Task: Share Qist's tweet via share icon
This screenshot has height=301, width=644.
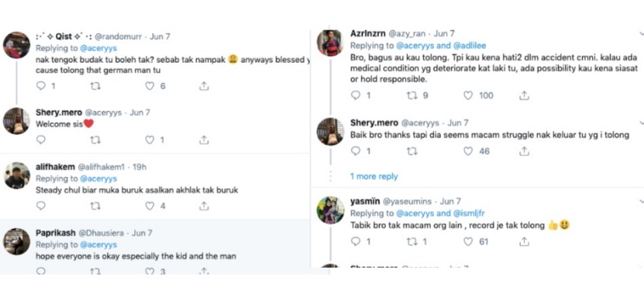Action: (x=204, y=86)
